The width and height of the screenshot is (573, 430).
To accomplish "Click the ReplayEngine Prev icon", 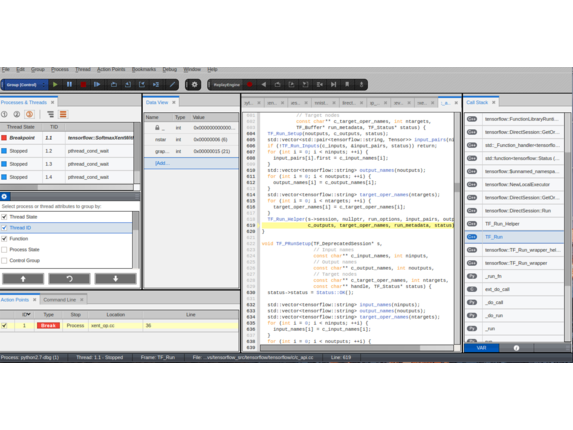I will pos(277,85).
